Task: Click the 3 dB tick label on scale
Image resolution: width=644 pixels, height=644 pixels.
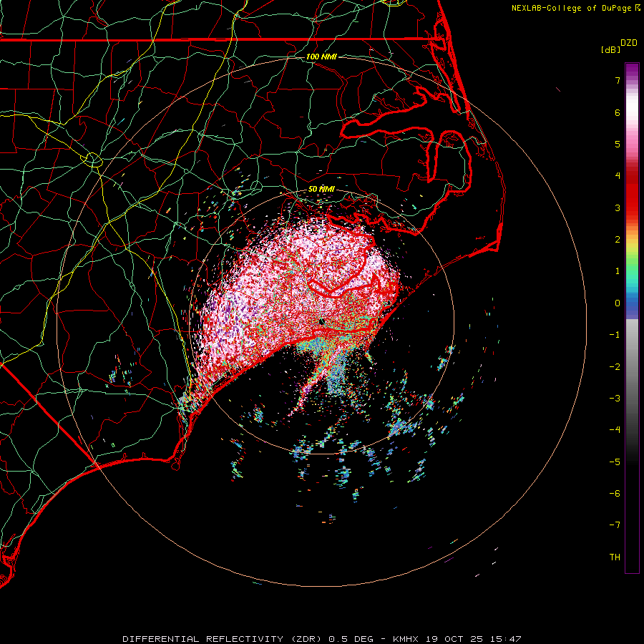Action: click(x=618, y=208)
